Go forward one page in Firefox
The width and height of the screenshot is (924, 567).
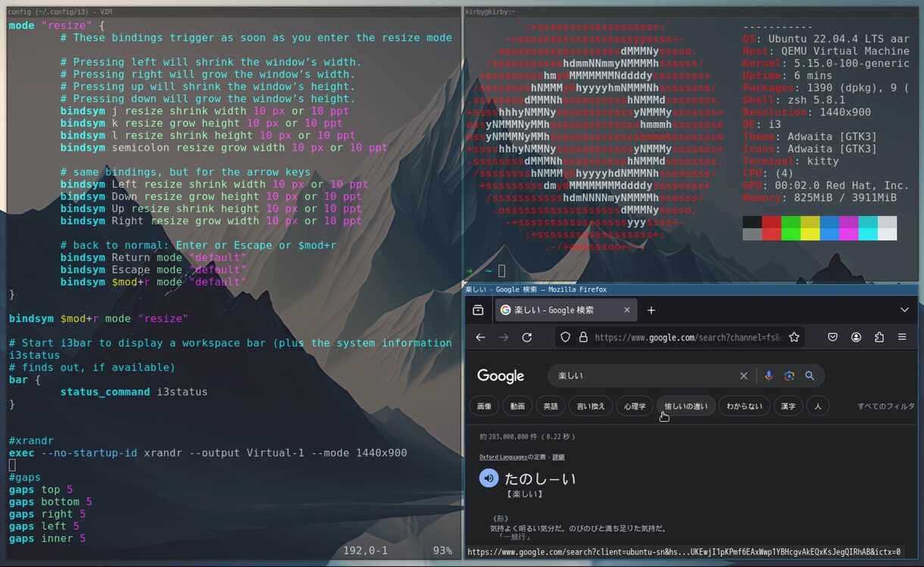pyautogui.click(x=504, y=337)
